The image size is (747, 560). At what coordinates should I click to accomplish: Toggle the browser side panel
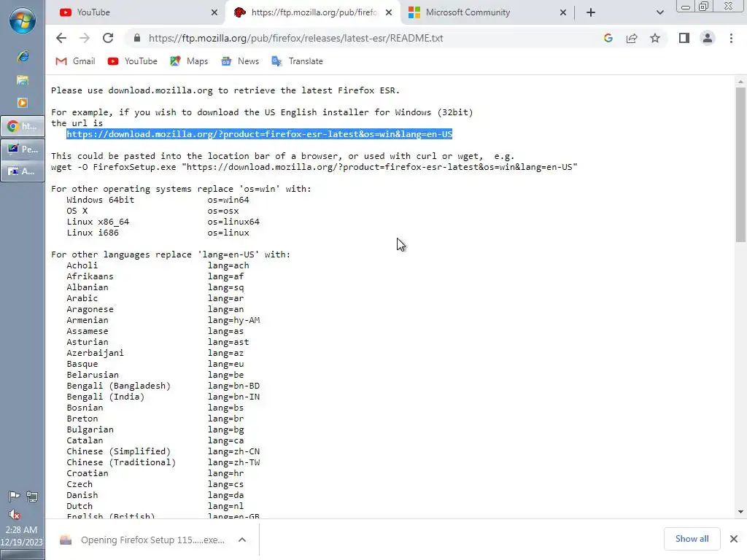684,38
